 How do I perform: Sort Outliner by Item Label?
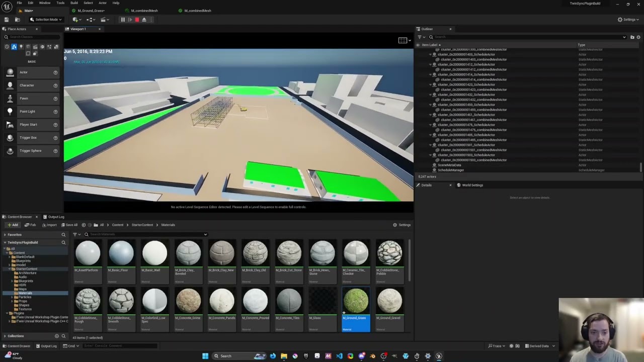[x=430, y=45]
